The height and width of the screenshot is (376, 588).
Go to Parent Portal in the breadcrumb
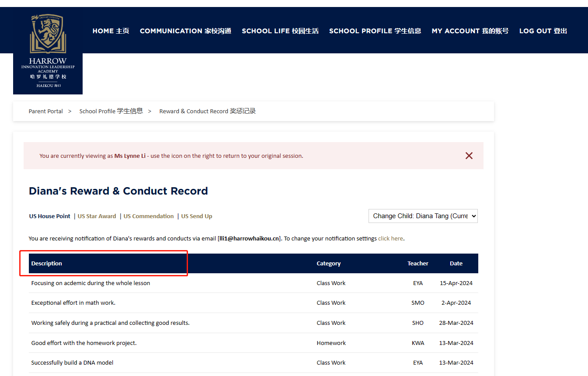(x=46, y=111)
